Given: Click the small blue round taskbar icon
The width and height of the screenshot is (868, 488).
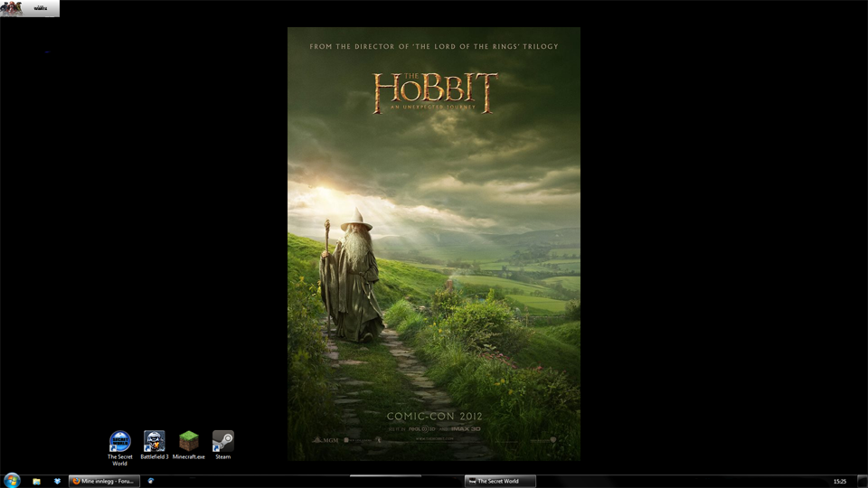Looking at the screenshot, I should pos(151,481).
